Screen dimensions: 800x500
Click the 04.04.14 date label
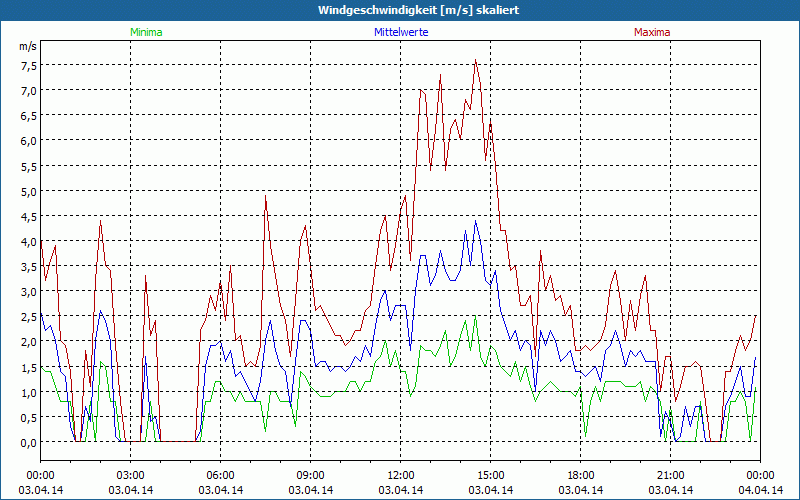pos(761,490)
